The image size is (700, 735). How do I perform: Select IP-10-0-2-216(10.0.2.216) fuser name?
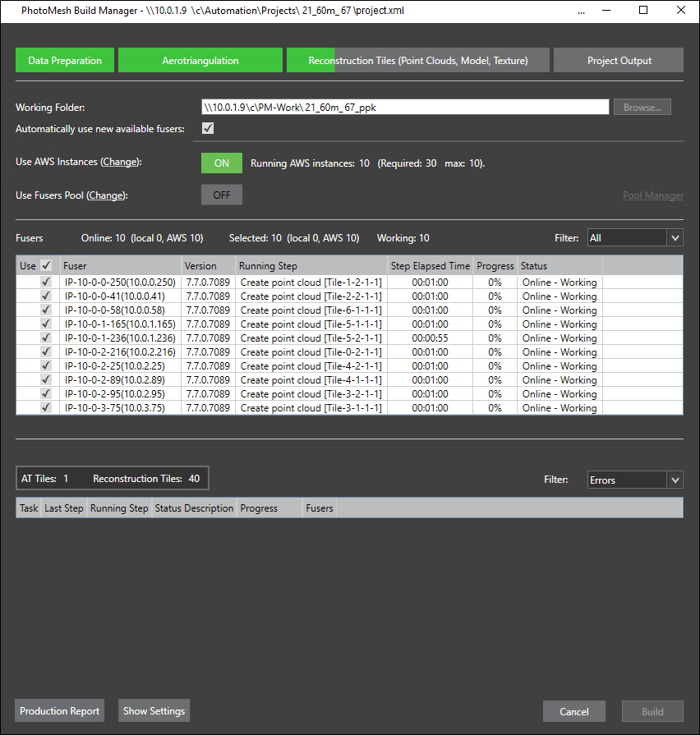pyautogui.click(x=120, y=352)
